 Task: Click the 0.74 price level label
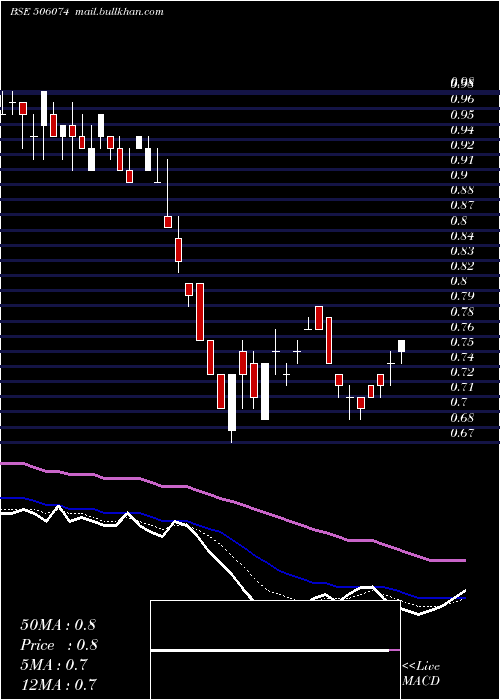click(x=462, y=357)
